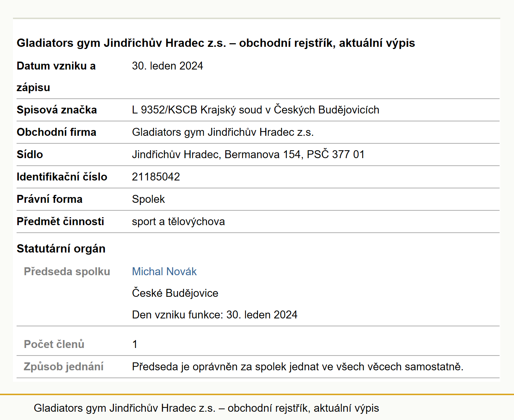
Task: Open the Michal Novák link
Action: point(164,272)
